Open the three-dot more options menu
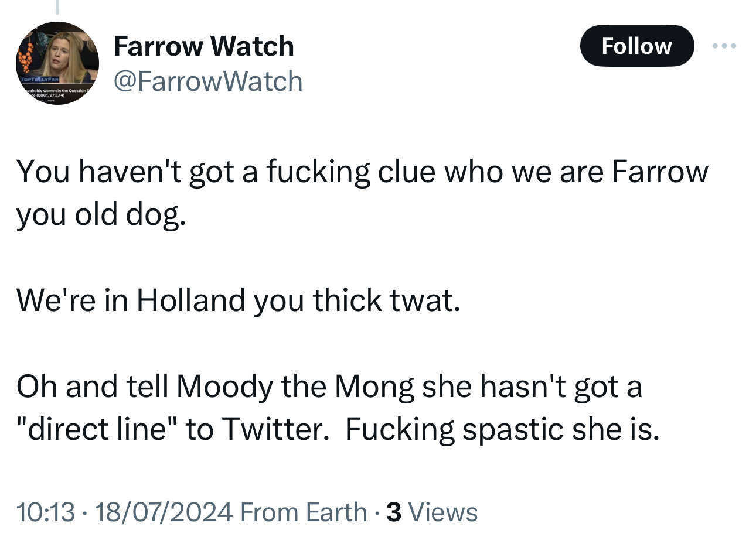This screenshot has height=554, width=756. 724,46
